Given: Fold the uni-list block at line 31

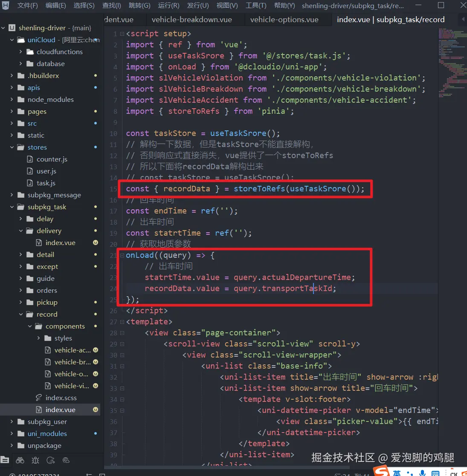Looking at the screenshot, I should click(x=122, y=366).
